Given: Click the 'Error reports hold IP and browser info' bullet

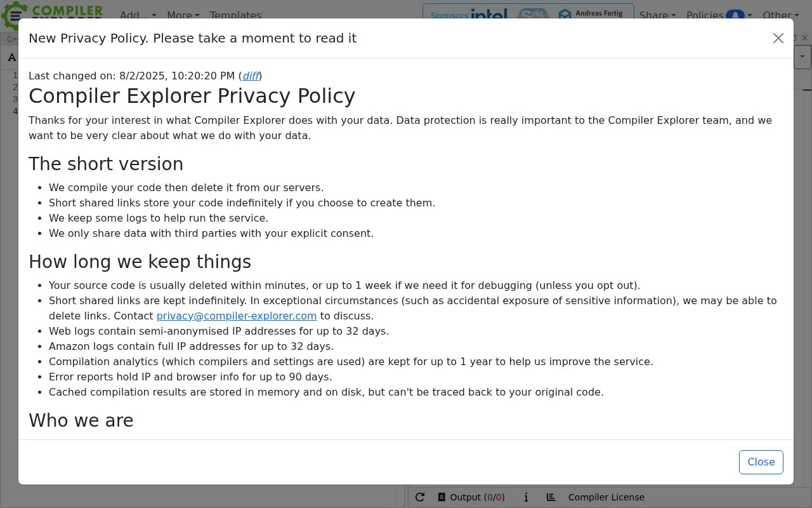Looking at the screenshot, I should click(x=190, y=377).
